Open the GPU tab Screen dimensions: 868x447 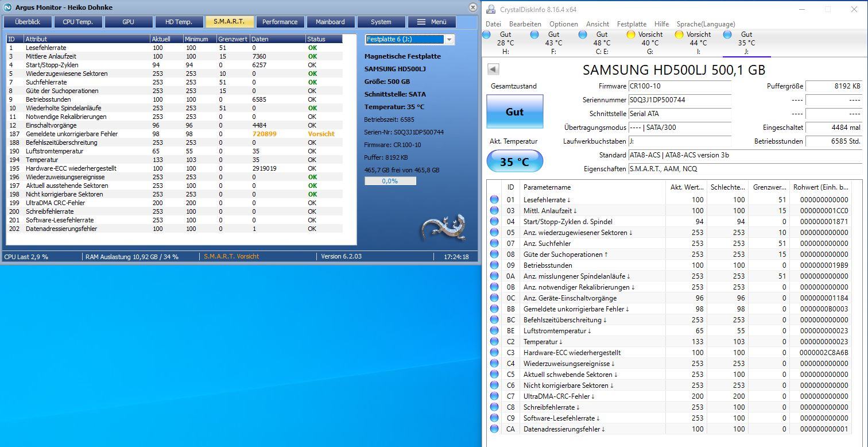tap(129, 22)
